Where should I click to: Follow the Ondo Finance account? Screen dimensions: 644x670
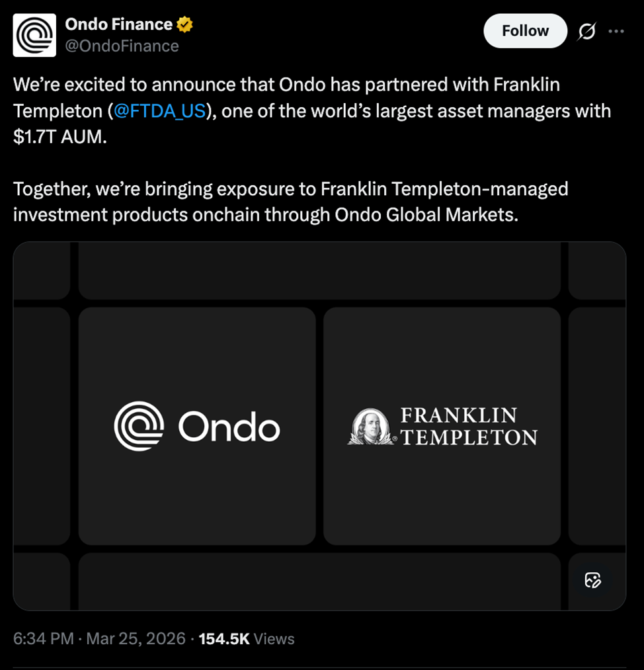click(x=525, y=31)
